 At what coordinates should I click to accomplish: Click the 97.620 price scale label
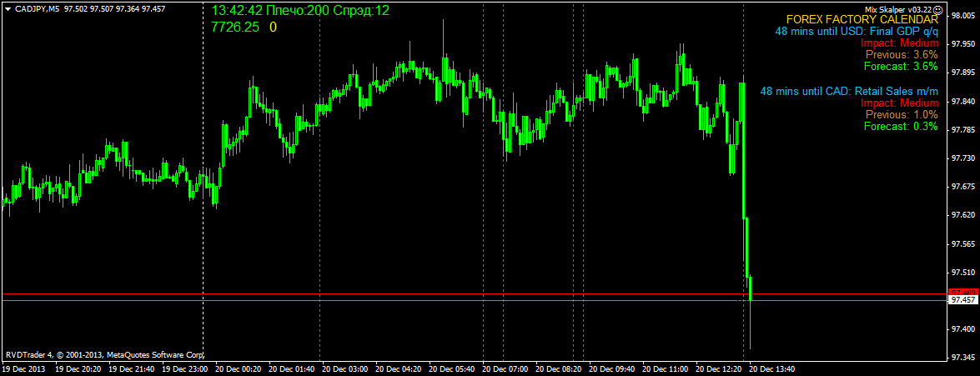[x=962, y=215]
